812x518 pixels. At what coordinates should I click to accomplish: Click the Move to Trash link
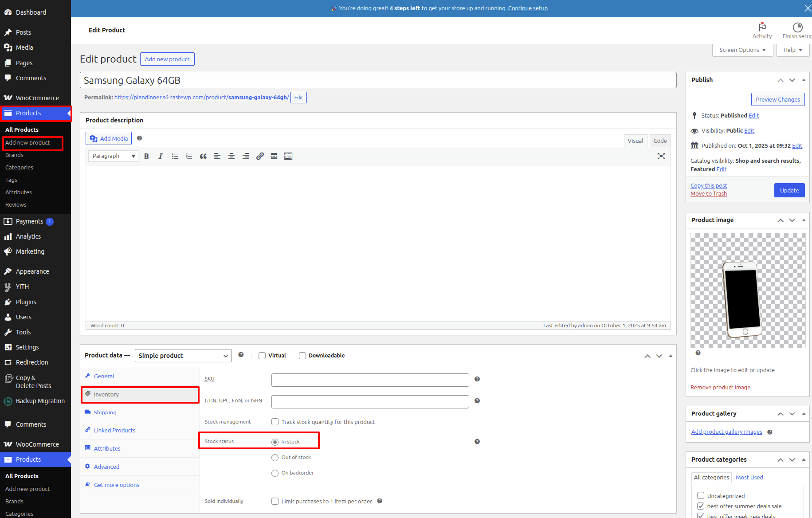708,194
